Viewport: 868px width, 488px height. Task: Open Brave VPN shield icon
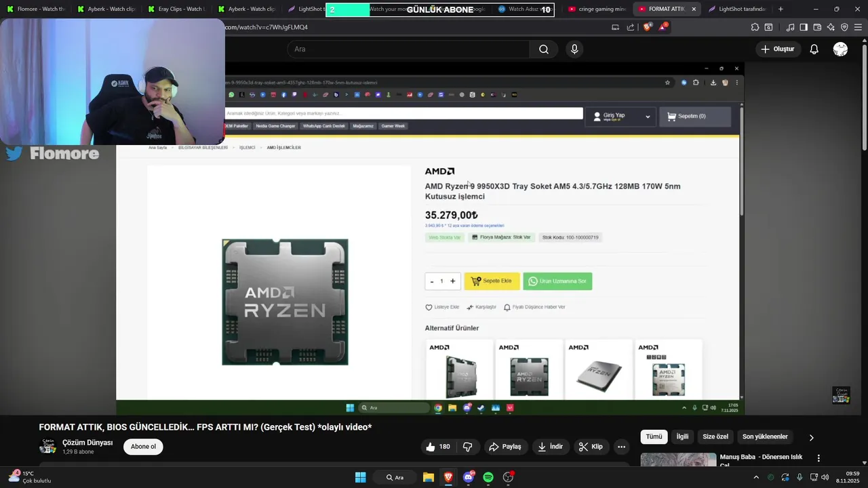[844, 27]
